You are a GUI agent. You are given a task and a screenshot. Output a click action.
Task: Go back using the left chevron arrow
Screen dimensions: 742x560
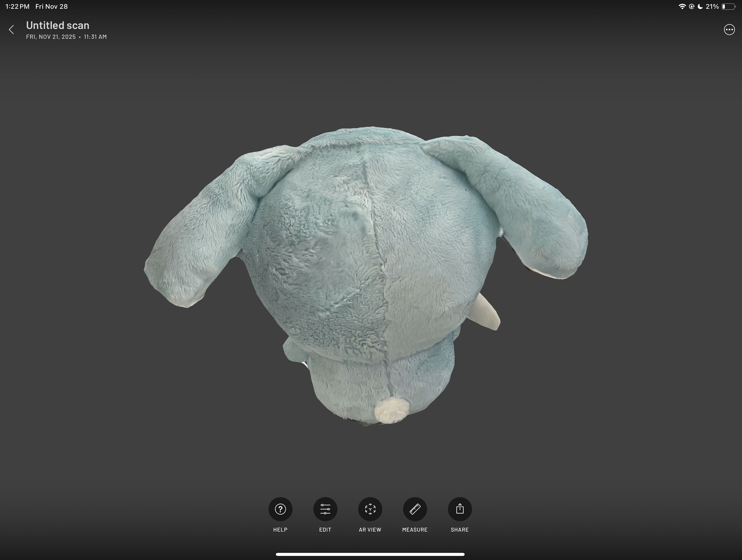[11, 30]
